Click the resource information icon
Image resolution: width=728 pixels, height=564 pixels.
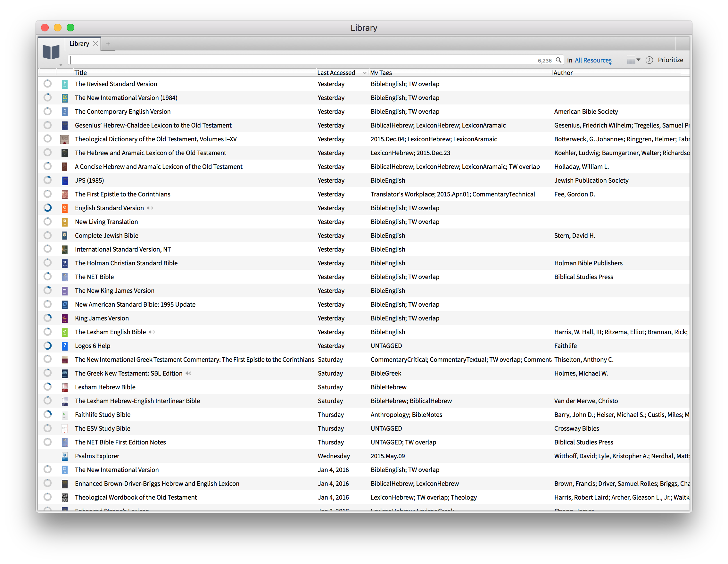(x=649, y=60)
